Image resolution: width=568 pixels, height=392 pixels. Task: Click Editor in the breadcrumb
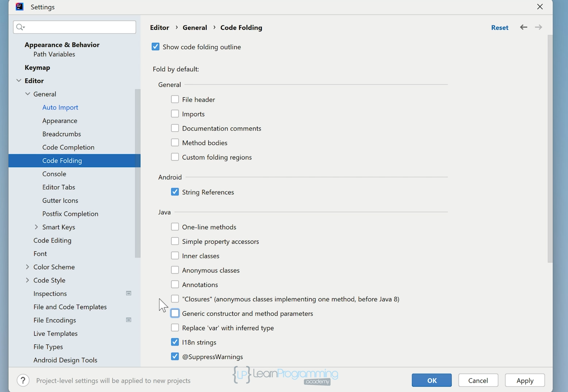(x=160, y=28)
